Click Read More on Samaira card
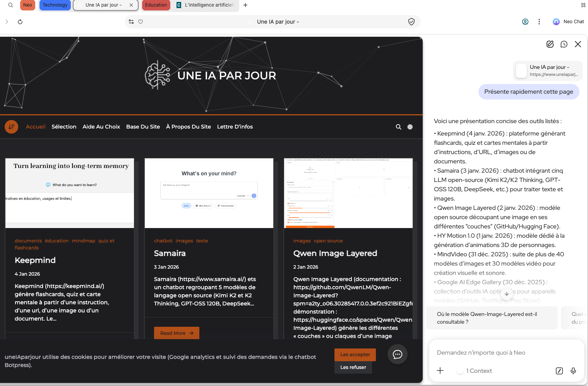 tap(177, 333)
